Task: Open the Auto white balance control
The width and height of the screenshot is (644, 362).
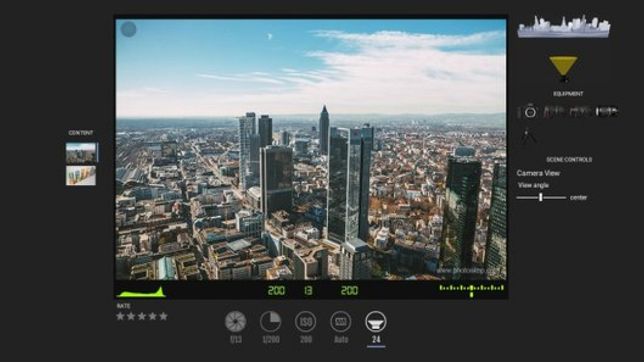Action: pyautogui.click(x=341, y=321)
